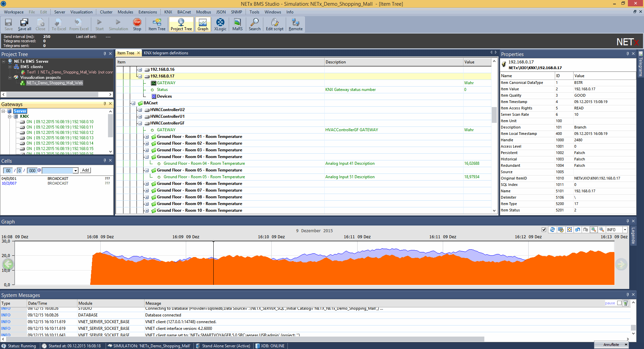Image resolution: width=644 pixels, height=349 pixels.
Task: Click the graph undo arrow icon
Action: coord(577,230)
